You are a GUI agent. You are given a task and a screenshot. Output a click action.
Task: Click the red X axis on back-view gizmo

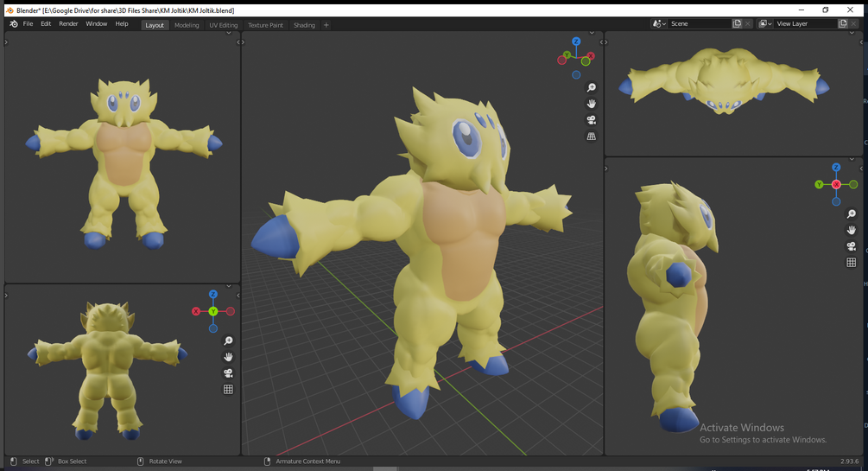[196, 311]
